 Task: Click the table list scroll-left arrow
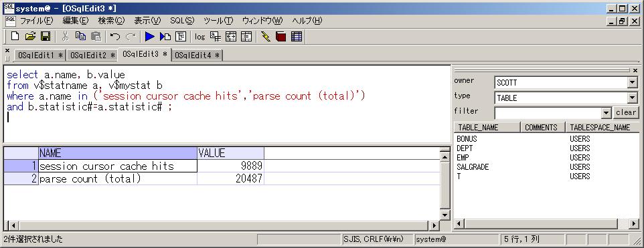tap(459, 224)
